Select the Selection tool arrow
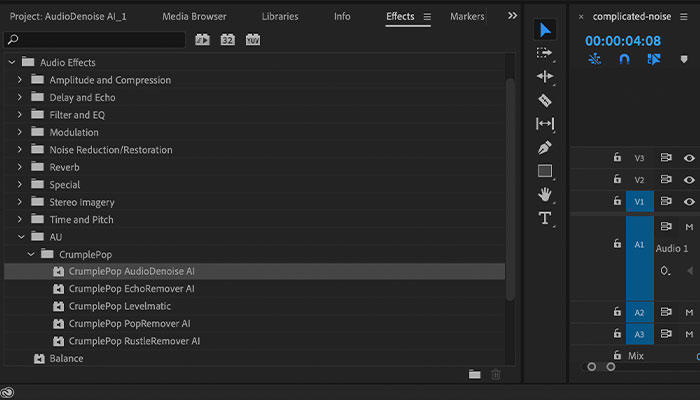Viewport: 700px width, 400px height. tap(545, 30)
